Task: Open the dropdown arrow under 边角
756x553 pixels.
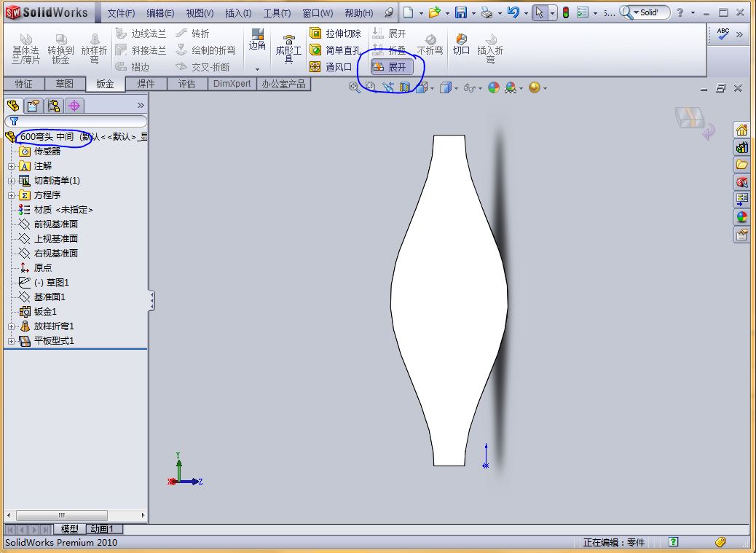Action: pyautogui.click(x=258, y=69)
